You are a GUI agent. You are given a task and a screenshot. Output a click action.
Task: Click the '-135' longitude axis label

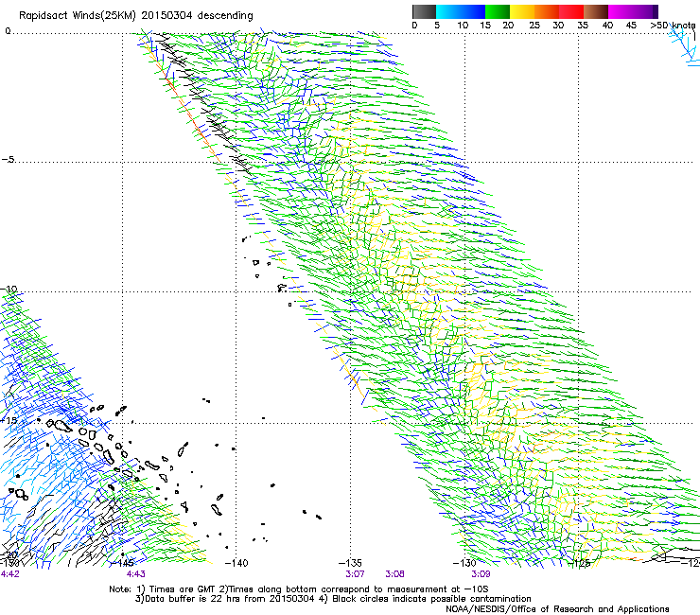[350, 563]
